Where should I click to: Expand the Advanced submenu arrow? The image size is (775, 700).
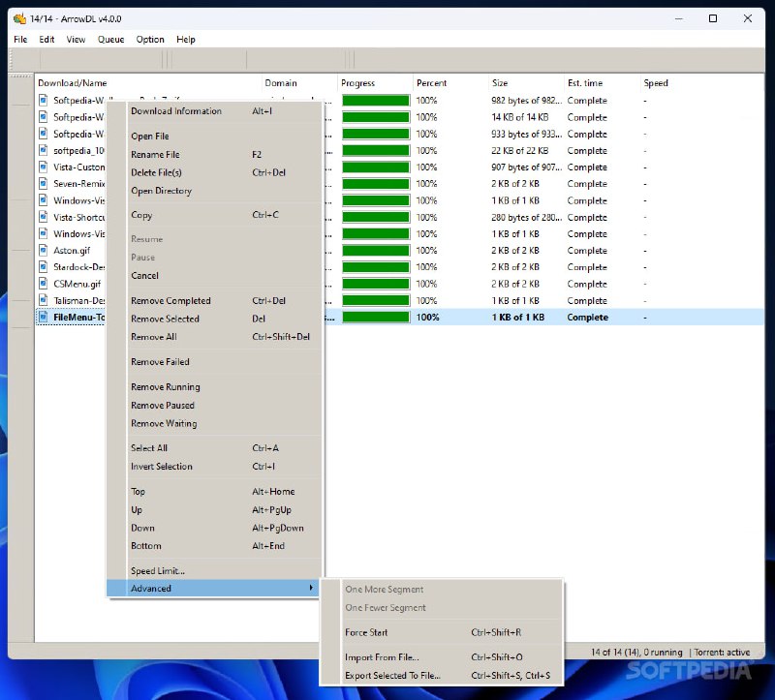(311, 589)
